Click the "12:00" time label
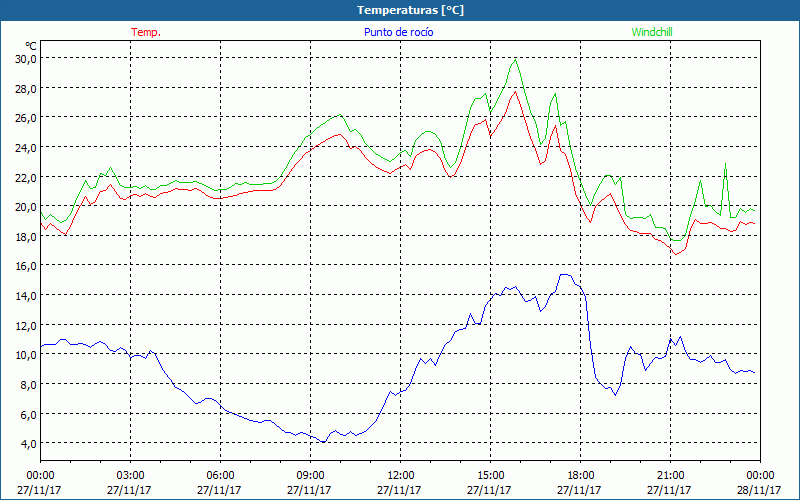Screen dimensions: 800x500 401,476
